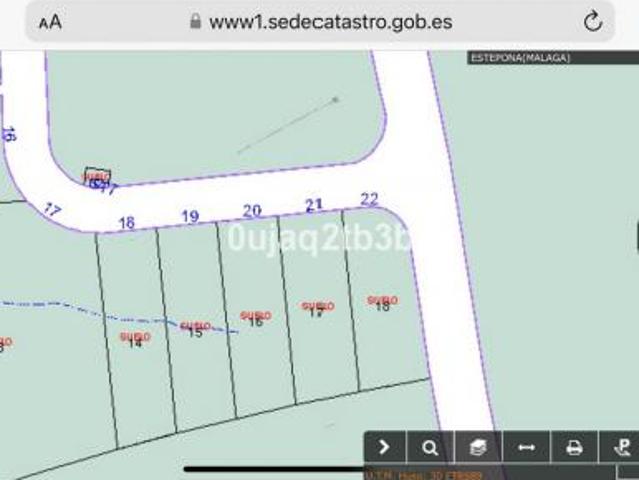639x480 pixels.
Task: Click the orange U.T.M. coordinates status text
Action: click(424, 475)
